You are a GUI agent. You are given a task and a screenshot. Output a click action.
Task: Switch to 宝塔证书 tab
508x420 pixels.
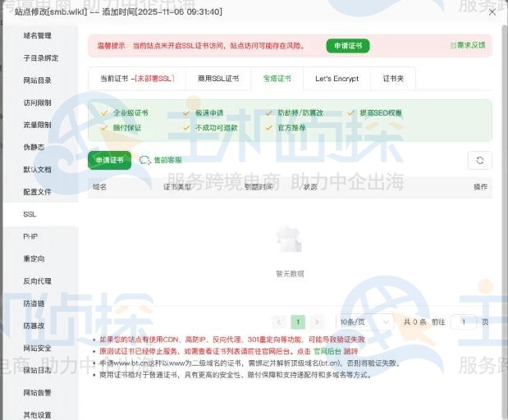click(277, 79)
